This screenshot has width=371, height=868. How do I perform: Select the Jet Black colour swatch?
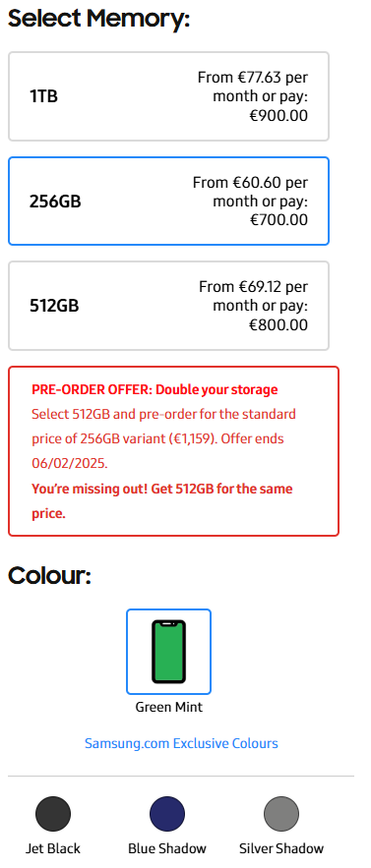coord(53,814)
